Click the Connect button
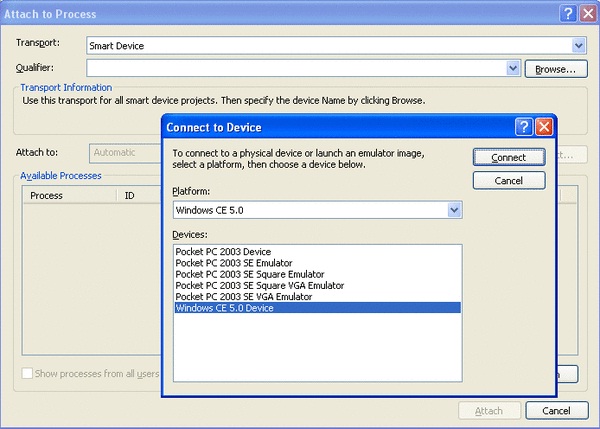This screenshot has height=429, width=600. pos(509,157)
